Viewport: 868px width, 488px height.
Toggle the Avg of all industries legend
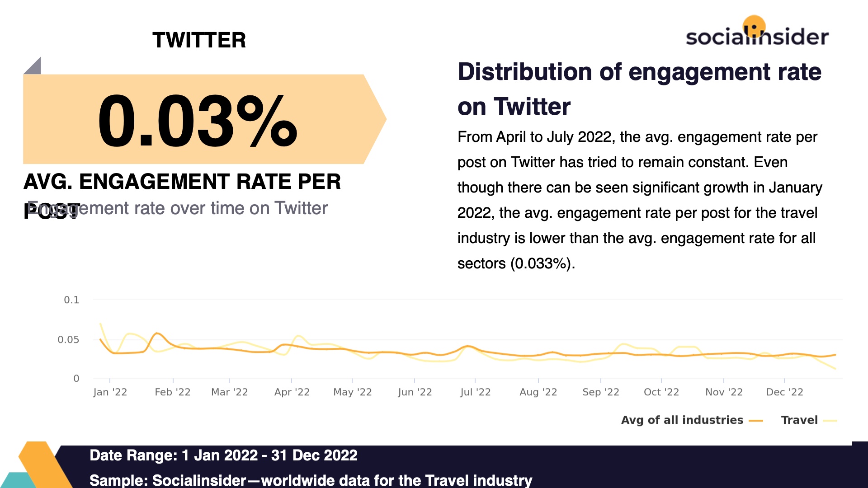pyautogui.click(x=692, y=420)
